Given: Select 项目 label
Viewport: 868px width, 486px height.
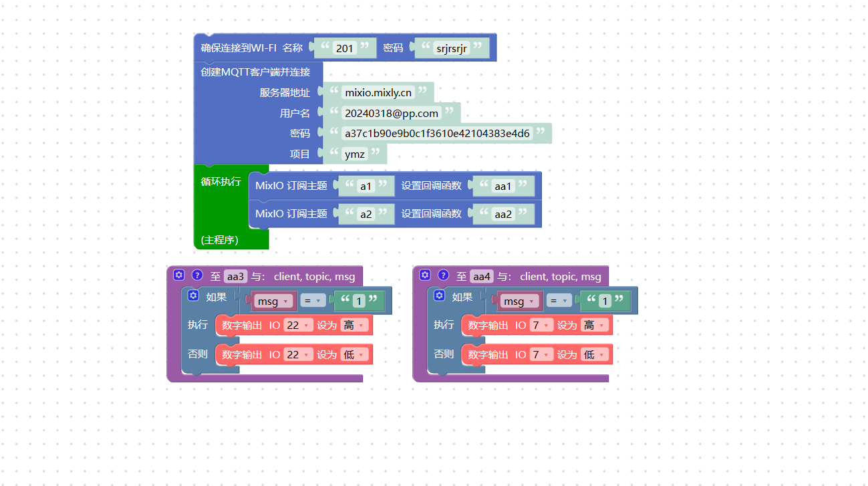Looking at the screenshot, I should pyautogui.click(x=300, y=154).
